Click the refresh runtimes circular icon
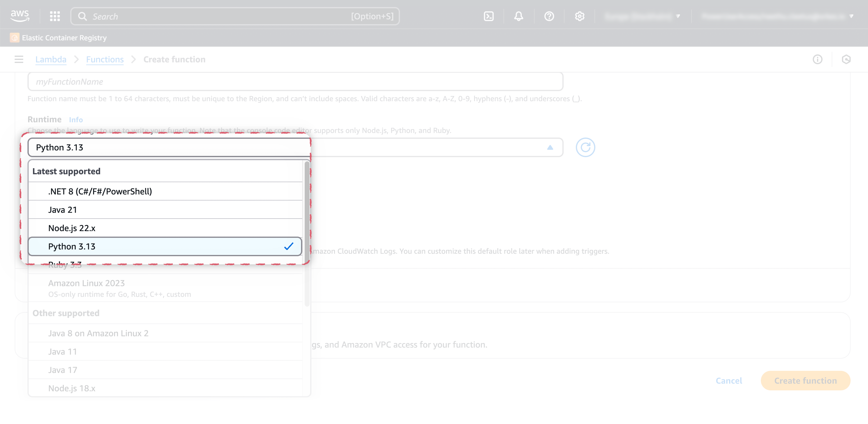Viewport: 868px width, 424px height. click(x=585, y=147)
